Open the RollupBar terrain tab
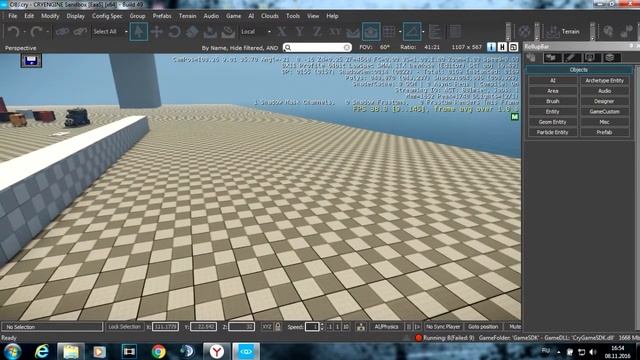 tap(552, 58)
